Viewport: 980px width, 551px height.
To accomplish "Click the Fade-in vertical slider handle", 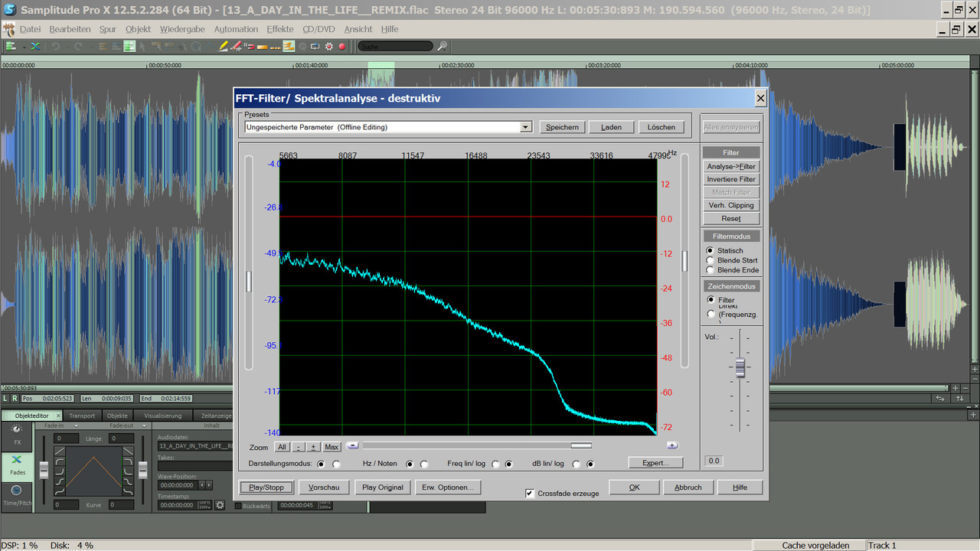I will tap(44, 469).
